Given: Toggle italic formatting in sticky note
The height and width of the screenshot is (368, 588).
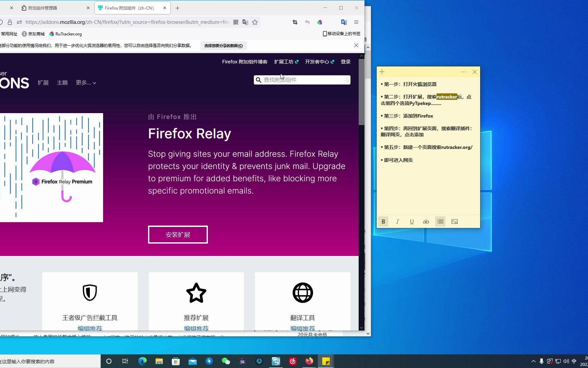Looking at the screenshot, I should 397,221.
